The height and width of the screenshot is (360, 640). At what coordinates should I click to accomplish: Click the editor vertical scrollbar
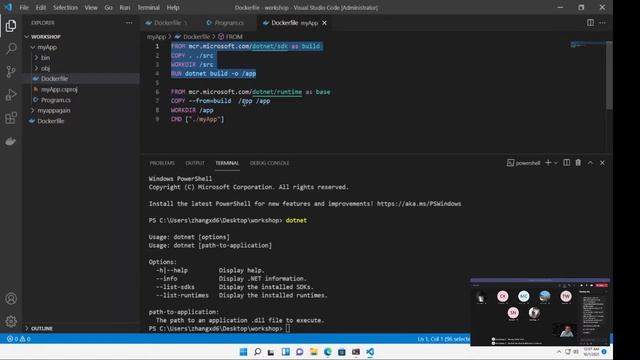pos(609,76)
